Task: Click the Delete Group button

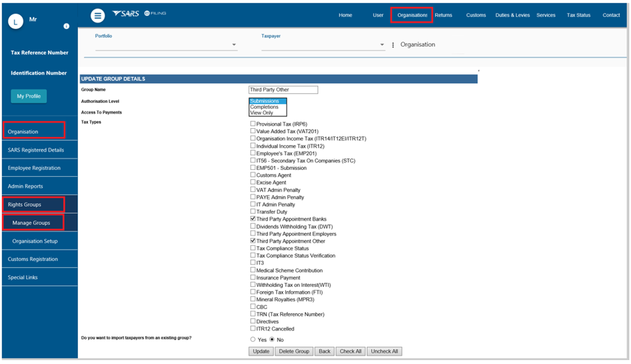Action: coord(294,351)
